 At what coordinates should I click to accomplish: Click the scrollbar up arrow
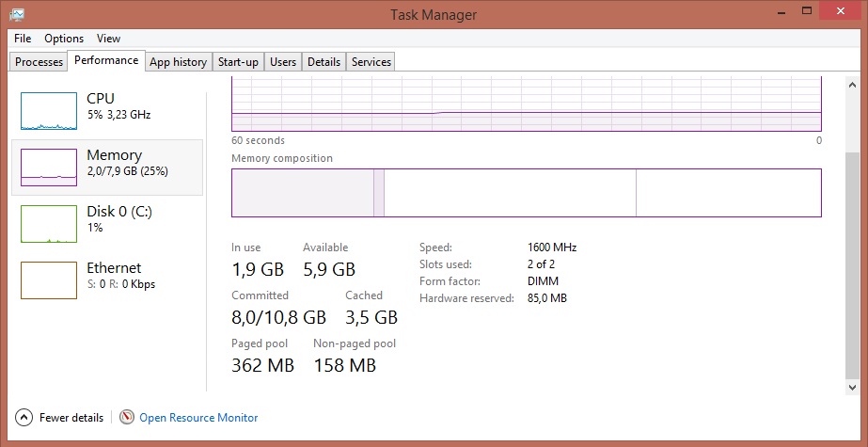[853, 84]
